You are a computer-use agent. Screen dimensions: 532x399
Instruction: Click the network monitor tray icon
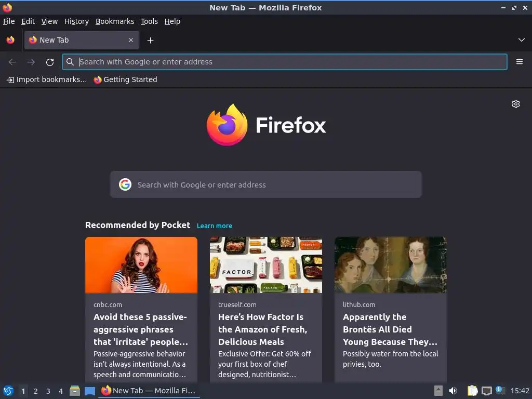486,391
